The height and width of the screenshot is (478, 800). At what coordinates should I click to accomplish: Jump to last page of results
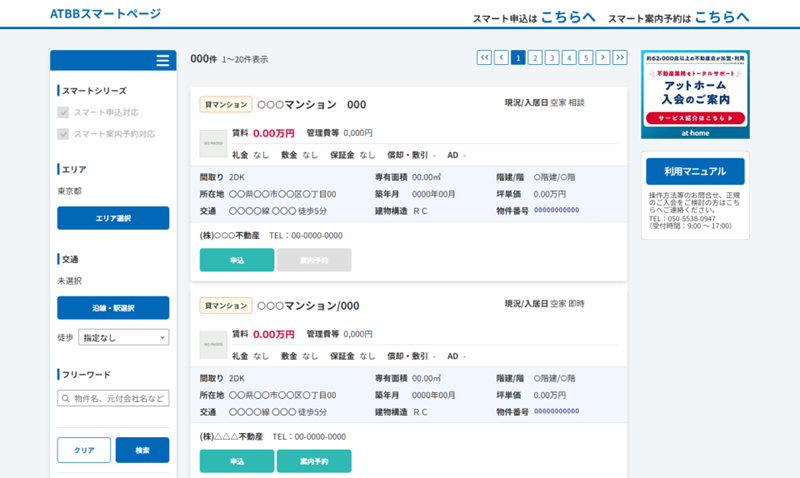620,58
